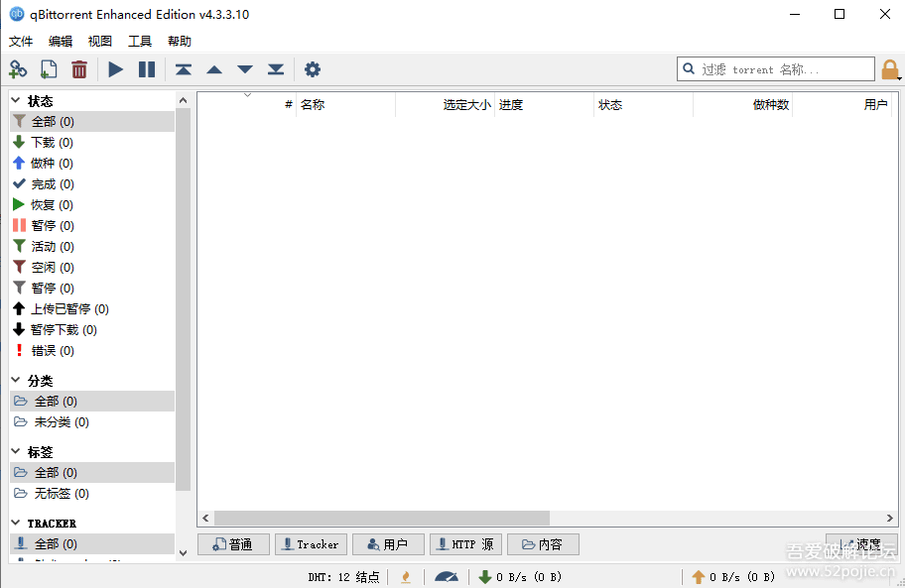Click the delete torrent trash icon

click(x=79, y=69)
